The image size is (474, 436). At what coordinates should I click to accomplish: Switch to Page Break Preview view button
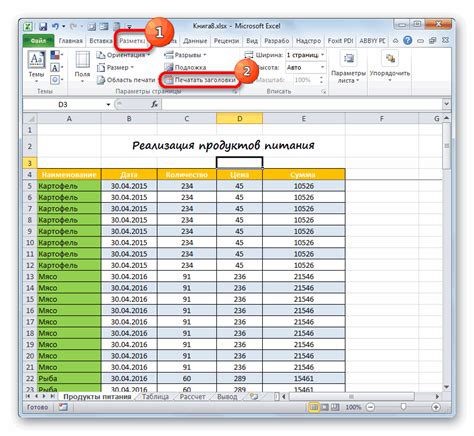click(x=335, y=407)
